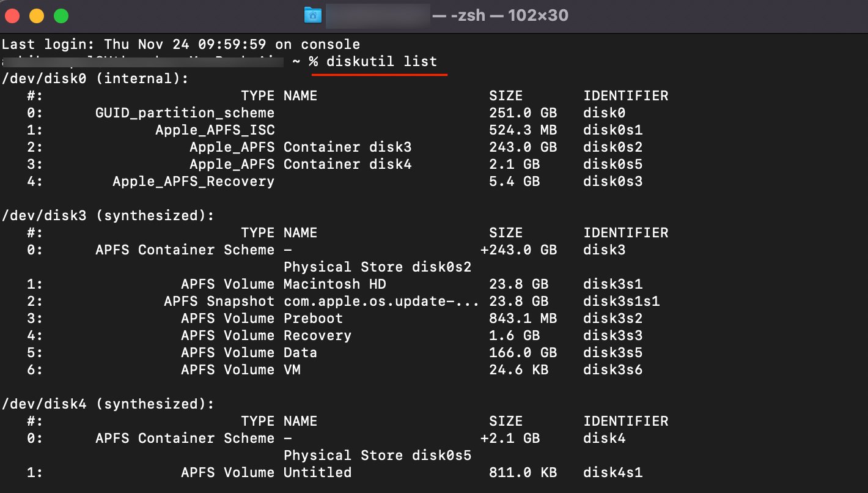
Task: Click the /dev/disk4 (synthesized) heading
Action: coord(108,404)
